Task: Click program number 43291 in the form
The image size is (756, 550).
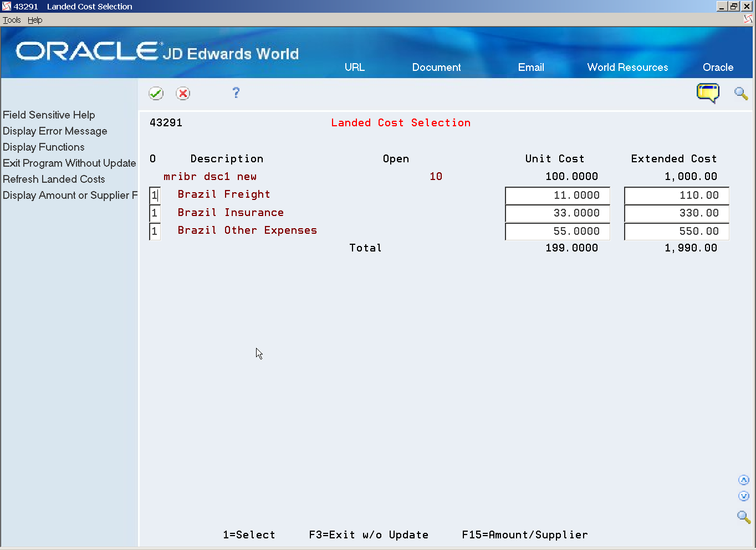Action: pyautogui.click(x=166, y=123)
